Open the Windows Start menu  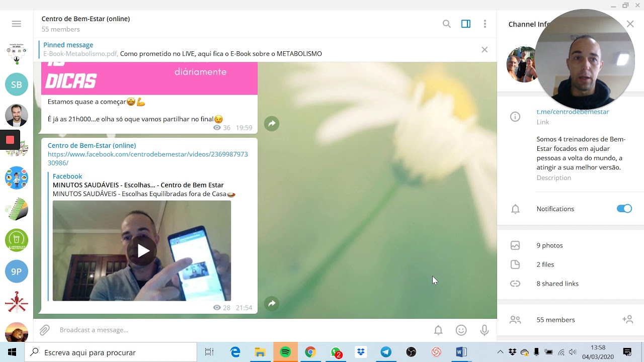pos(12,352)
